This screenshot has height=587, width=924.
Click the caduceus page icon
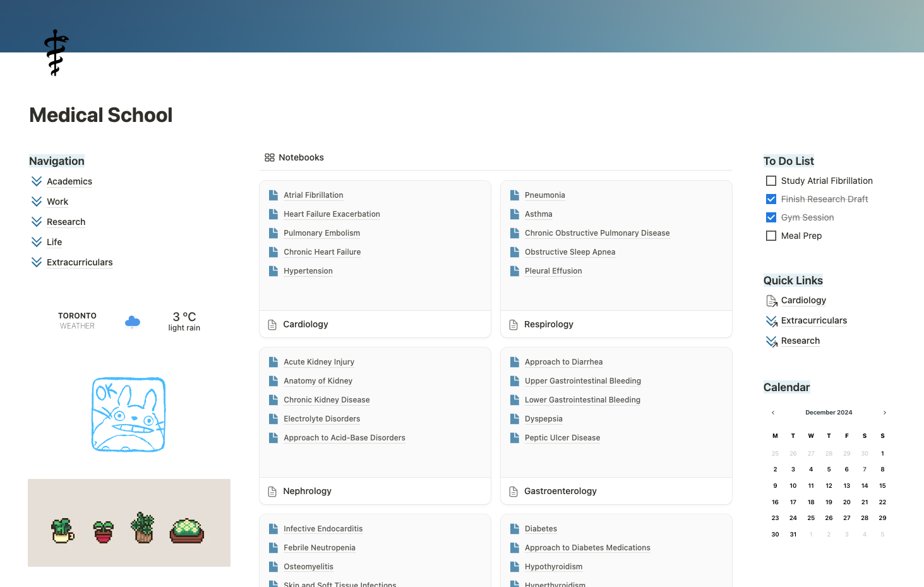55,52
